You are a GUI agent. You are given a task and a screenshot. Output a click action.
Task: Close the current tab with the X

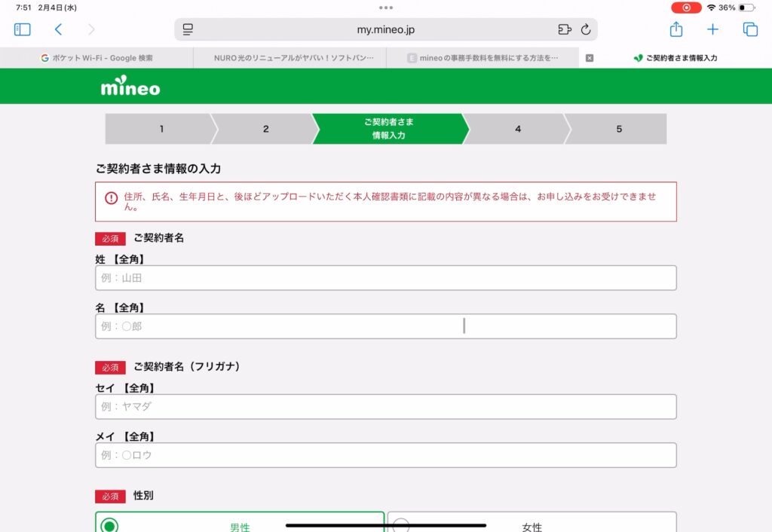tap(590, 58)
